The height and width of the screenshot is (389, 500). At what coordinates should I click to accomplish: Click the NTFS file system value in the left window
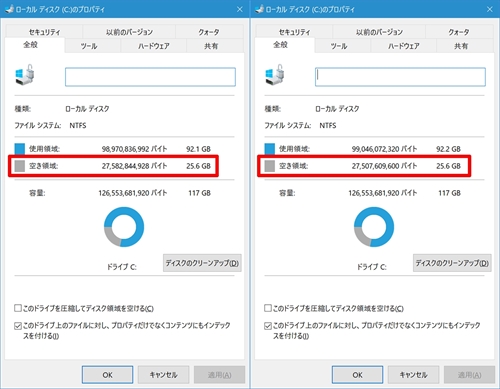point(78,126)
